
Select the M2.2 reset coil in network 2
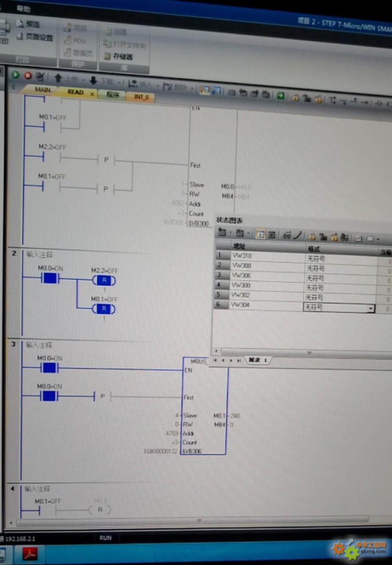point(104,280)
